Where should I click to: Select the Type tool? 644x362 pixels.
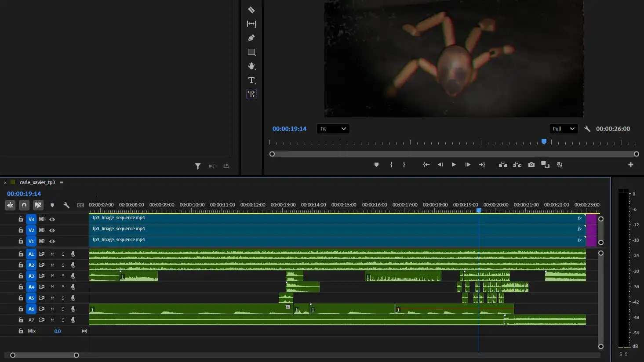[x=251, y=80]
